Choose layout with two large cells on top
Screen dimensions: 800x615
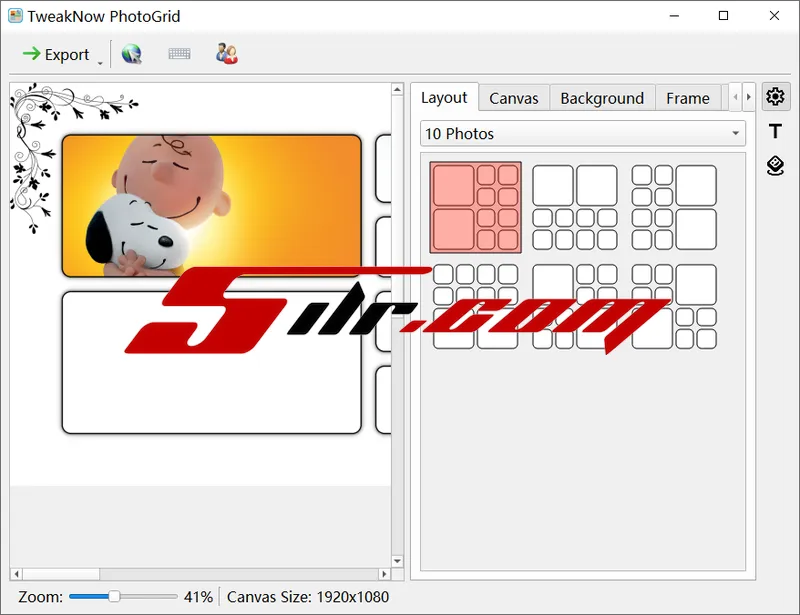575,207
